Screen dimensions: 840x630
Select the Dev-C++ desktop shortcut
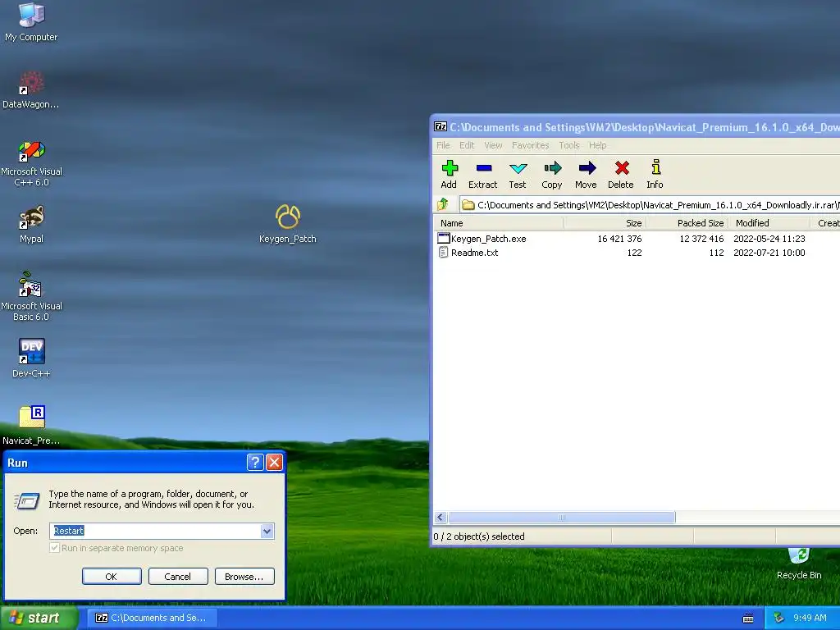31,358
